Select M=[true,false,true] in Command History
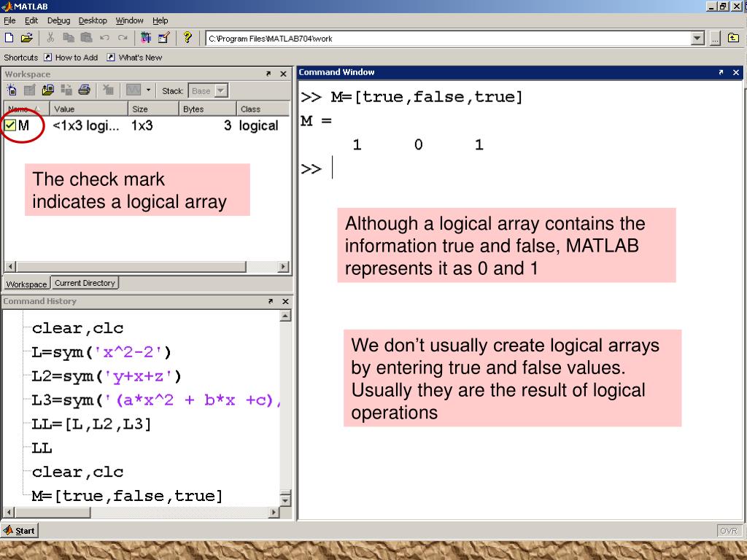747x560 pixels. coord(127,496)
